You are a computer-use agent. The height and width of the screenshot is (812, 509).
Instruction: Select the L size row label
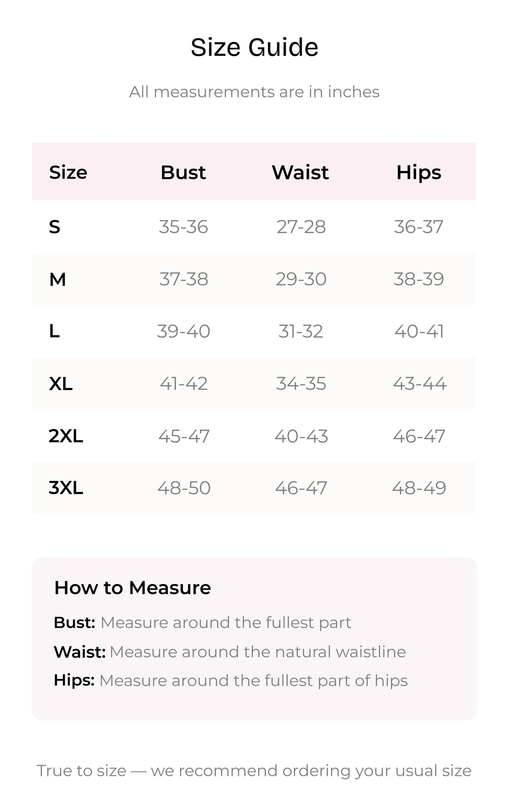tap(54, 331)
